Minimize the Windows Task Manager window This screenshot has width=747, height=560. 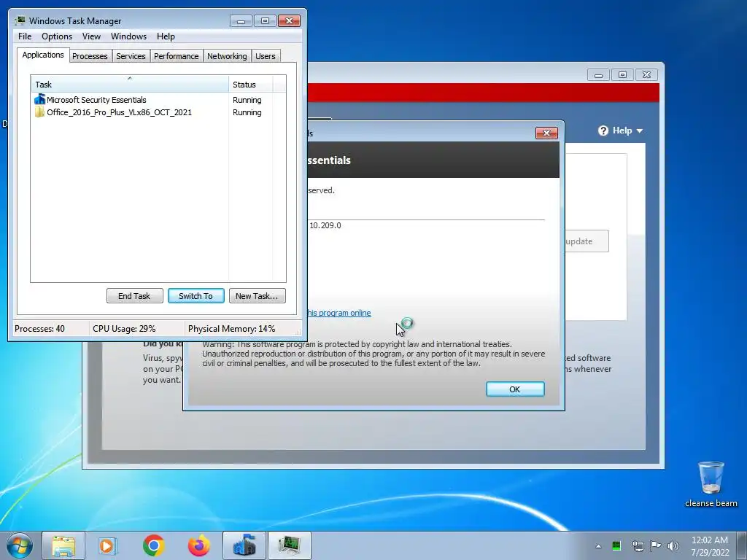click(241, 21)
